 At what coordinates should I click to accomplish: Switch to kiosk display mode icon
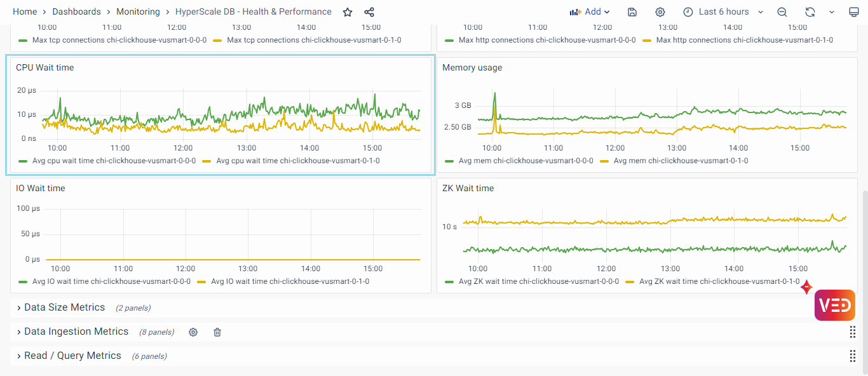pyautogui.click(x=854, y=12)
